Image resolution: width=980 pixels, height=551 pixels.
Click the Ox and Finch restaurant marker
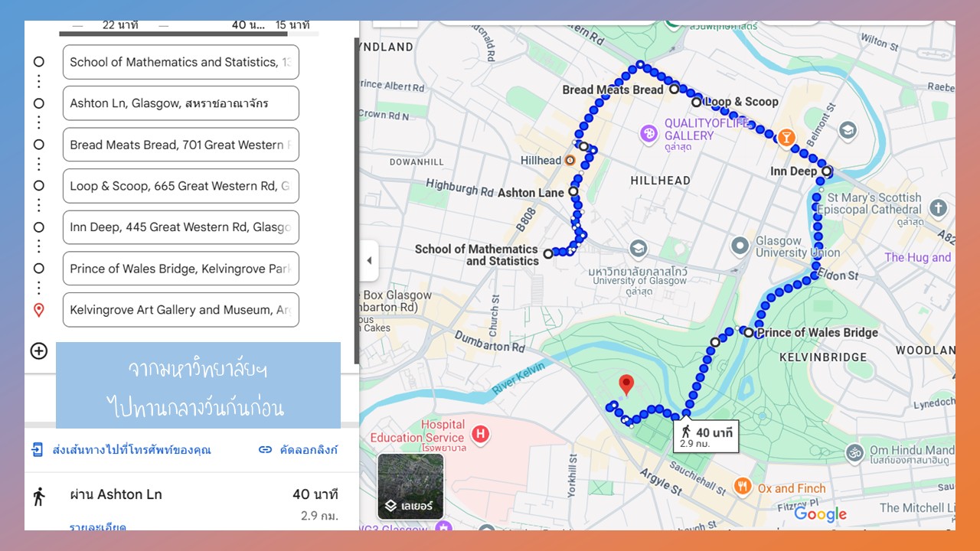pyautogui.click(x=742, y=487)
